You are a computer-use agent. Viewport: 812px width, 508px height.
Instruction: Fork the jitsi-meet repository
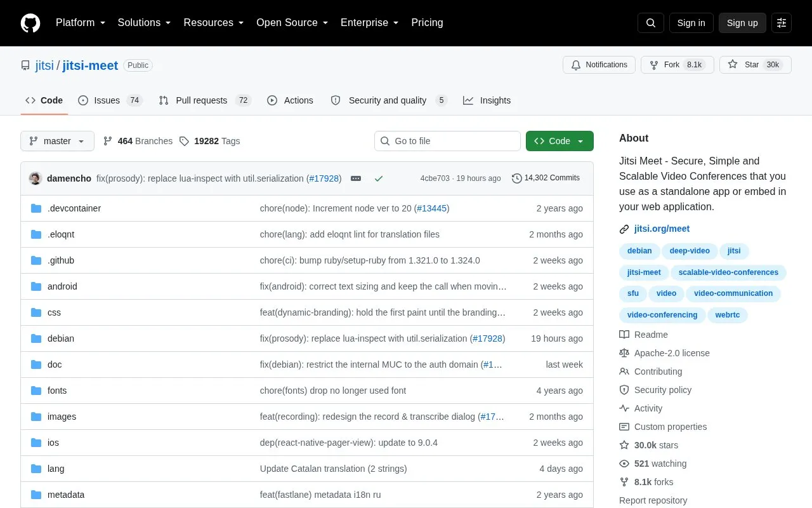pyautogui.click(x=677, y=65)
